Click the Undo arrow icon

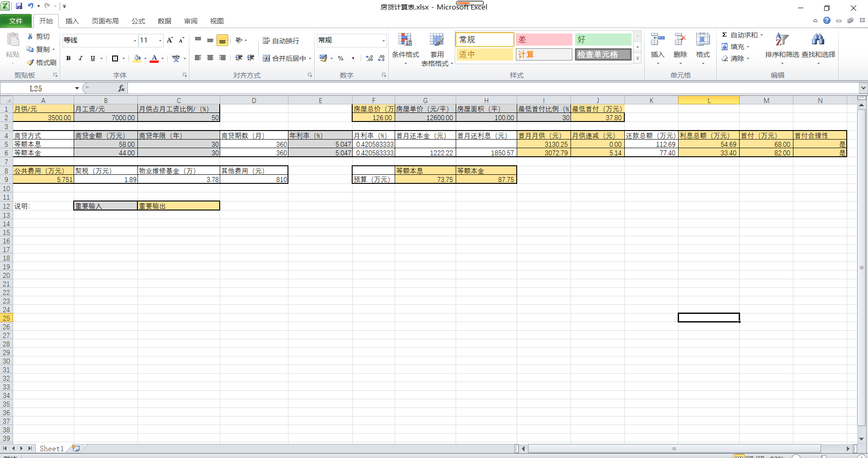tap(31, 6)
